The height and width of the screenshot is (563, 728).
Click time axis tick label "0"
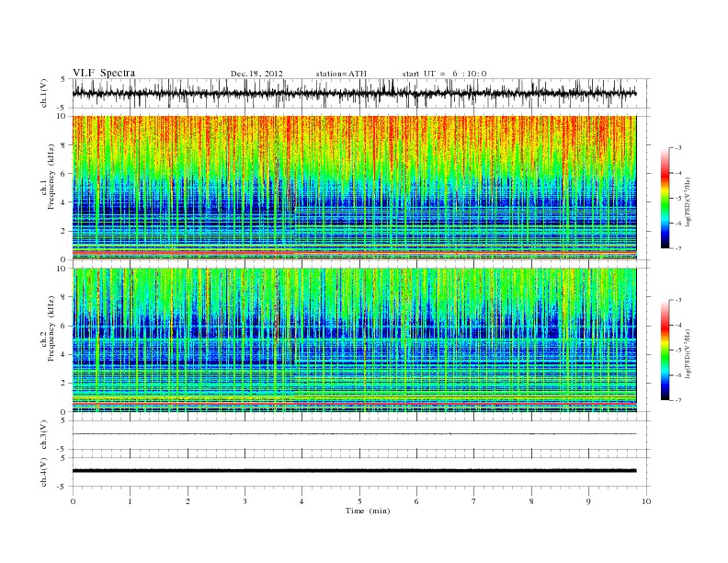point(73,501)
